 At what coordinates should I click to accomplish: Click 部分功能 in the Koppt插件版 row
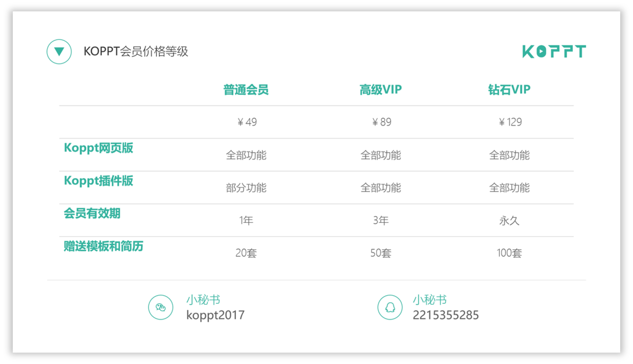pyautogui.click(x=246, y=188)
